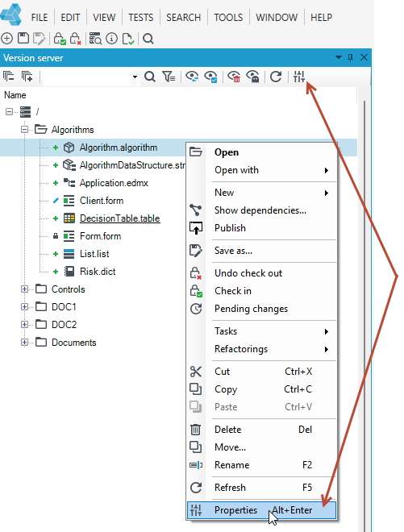Click the New item plus icon in main toolbar
The image size is (404, 532).
tap(6, 39)
